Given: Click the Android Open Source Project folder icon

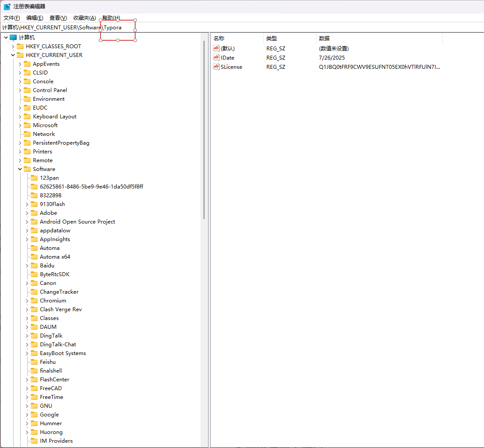Looking at the screenshot, I should pyautogui.click(x=34, y=222).
